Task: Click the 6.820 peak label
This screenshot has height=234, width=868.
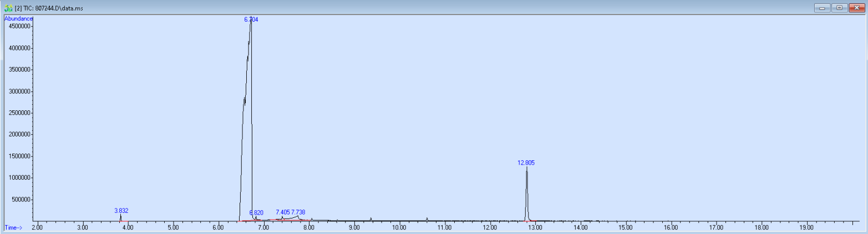Action: 256,212
